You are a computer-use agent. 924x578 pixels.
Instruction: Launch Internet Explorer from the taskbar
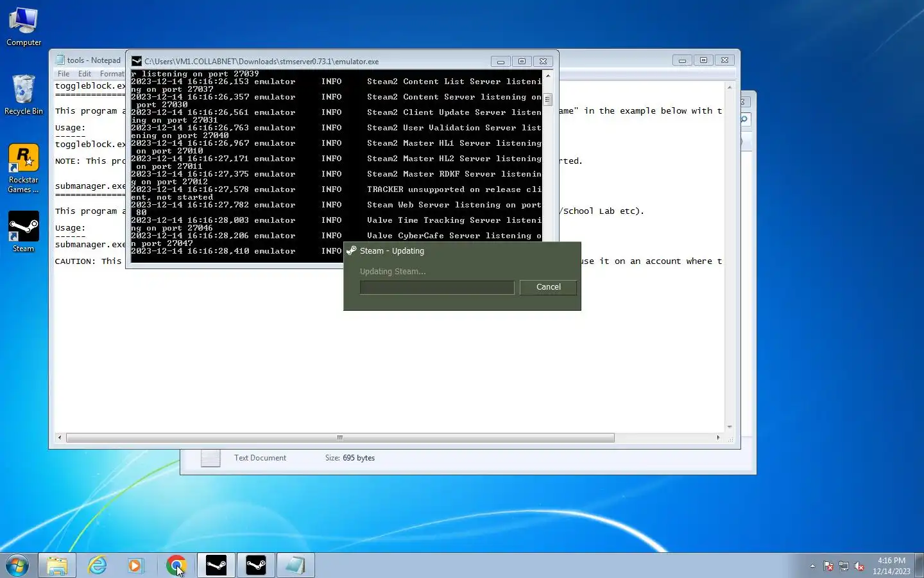coord(97,566)
